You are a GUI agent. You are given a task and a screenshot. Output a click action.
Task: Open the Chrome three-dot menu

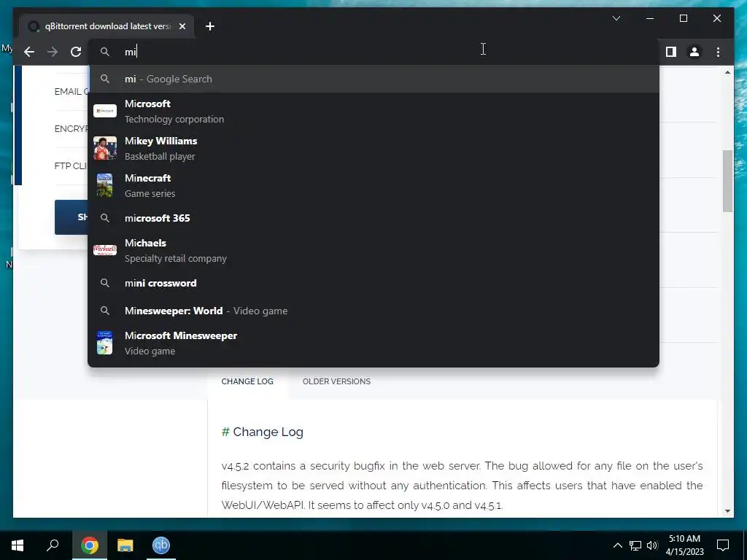[x=718, y=52]
